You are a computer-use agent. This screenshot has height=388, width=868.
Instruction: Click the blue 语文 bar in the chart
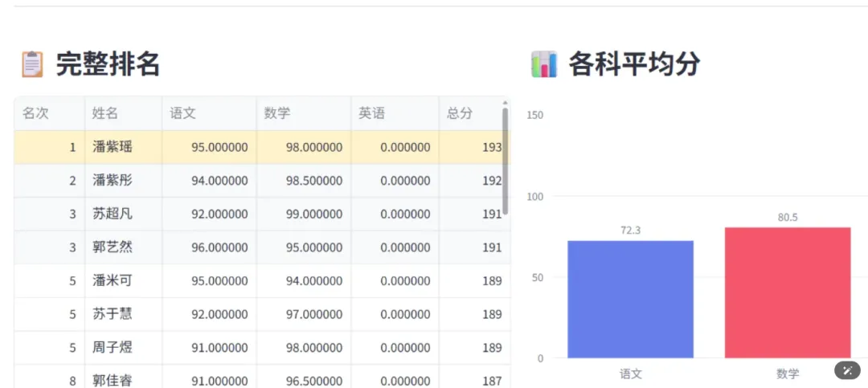pyautogui.click(x=631, y=300)
